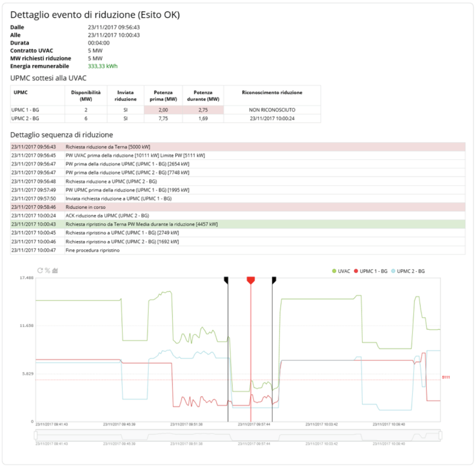Click left handle of chart range scrollbar
Image resolution: width=476 pixels, height=466 pixels.
pyautogui.click(x=36, y=436)
